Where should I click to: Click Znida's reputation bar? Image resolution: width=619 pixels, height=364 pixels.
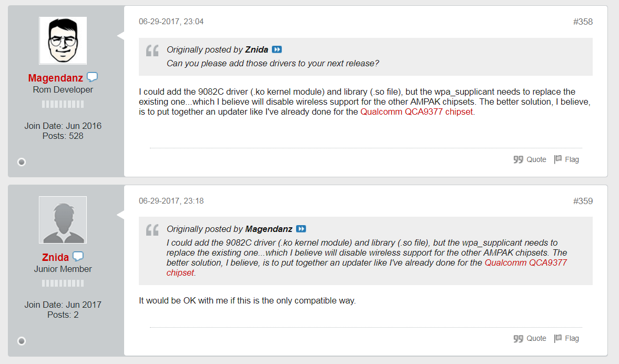(x=63, y=283)
